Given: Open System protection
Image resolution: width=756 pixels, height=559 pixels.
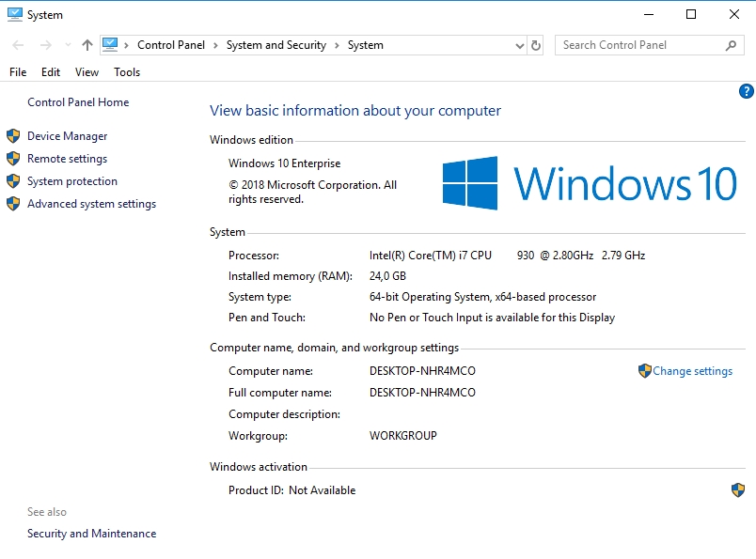Looking at the screenshot, I should pyautogui.click(x=72, y=181).
